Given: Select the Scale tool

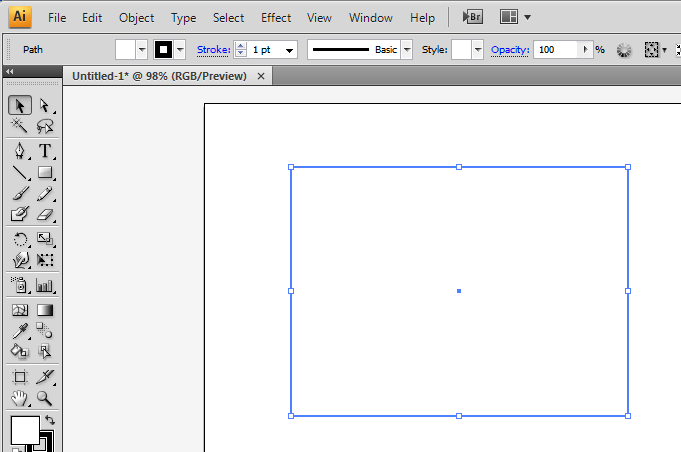Looking at the screenshot, I should pyautogui.click(x=44, y=239).
